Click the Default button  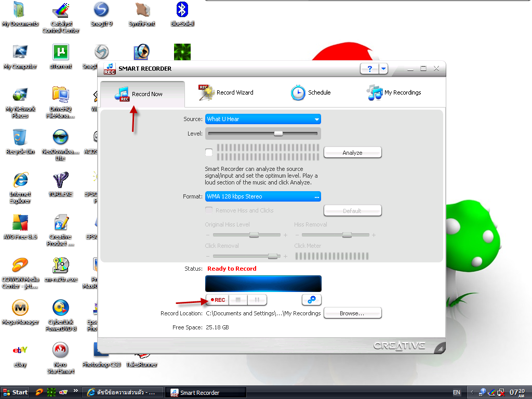353,211
